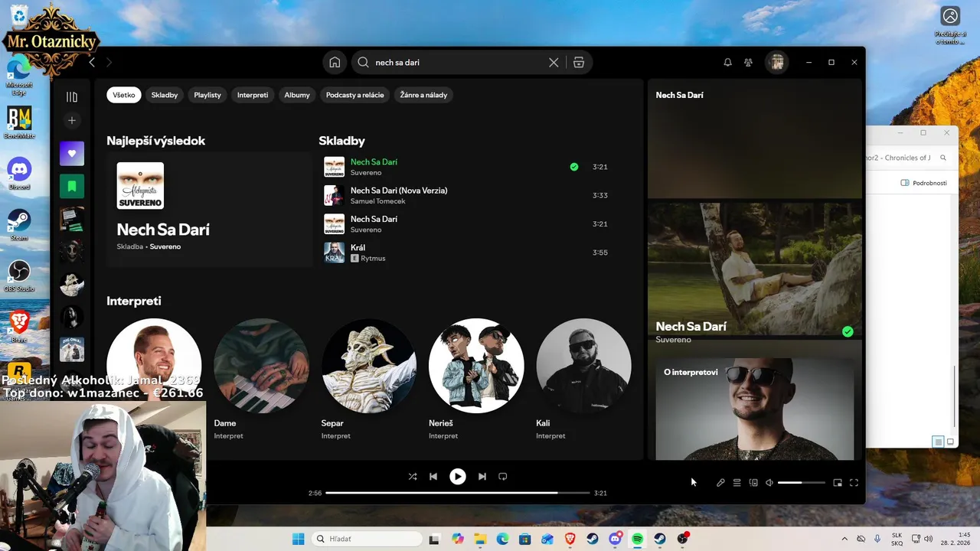
Task: Mute with the speaker icon
Action: [769, 483]
